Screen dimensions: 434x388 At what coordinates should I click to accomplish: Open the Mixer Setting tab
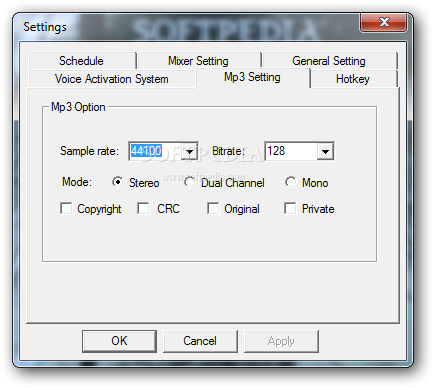point(199,61)
